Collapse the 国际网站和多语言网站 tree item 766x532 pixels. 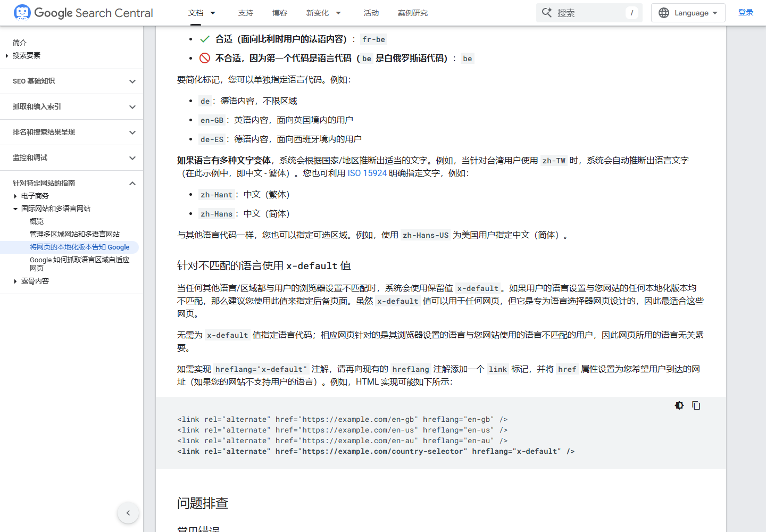click(x=15, y=209)
